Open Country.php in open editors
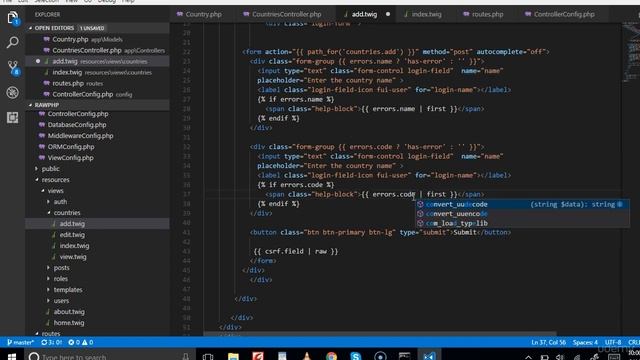 pos(97,40)
